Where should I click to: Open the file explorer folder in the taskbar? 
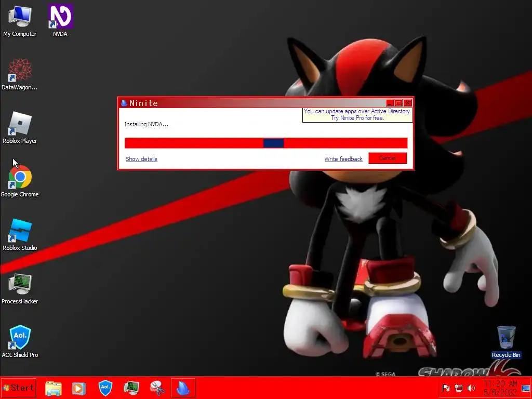(54, 388)
